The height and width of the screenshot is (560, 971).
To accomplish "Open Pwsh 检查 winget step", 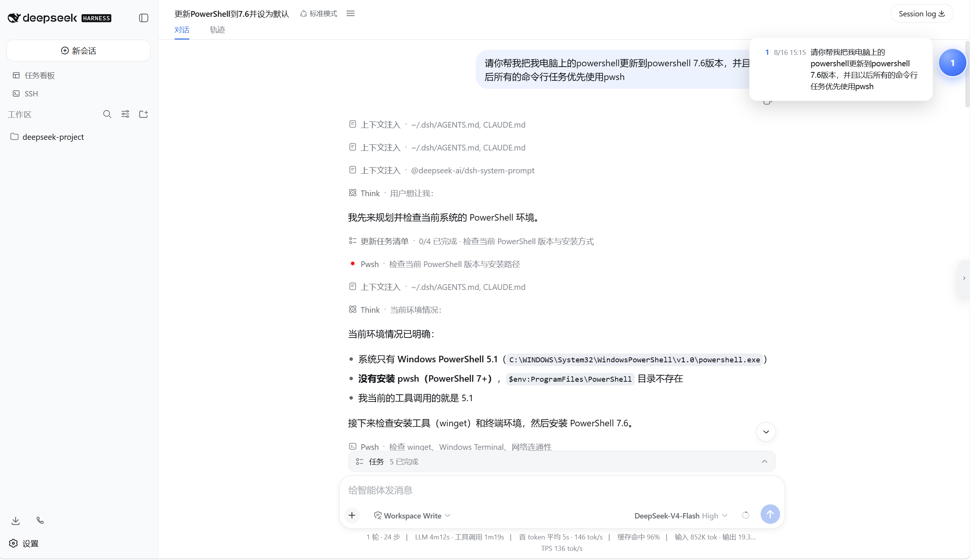I will click(450, 447).
